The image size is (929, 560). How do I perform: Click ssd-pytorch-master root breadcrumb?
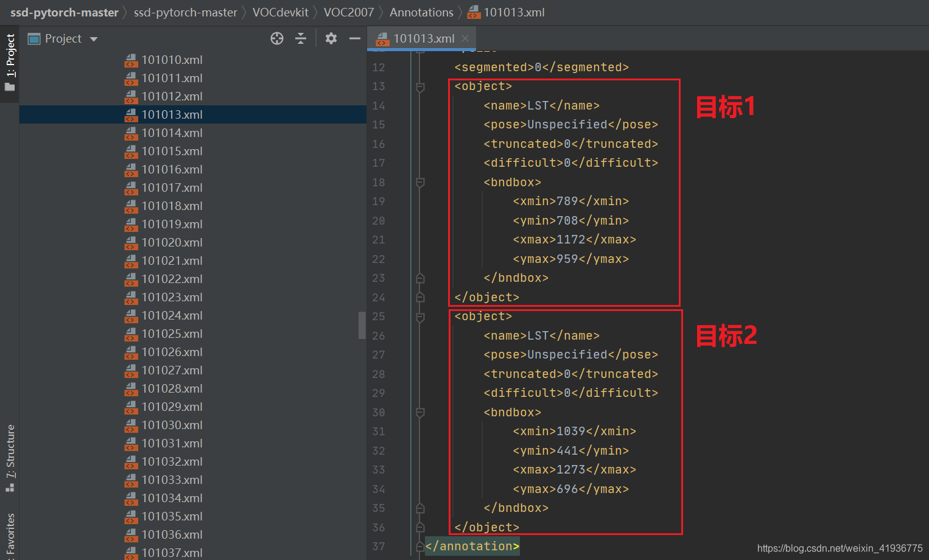click(65, 12)
